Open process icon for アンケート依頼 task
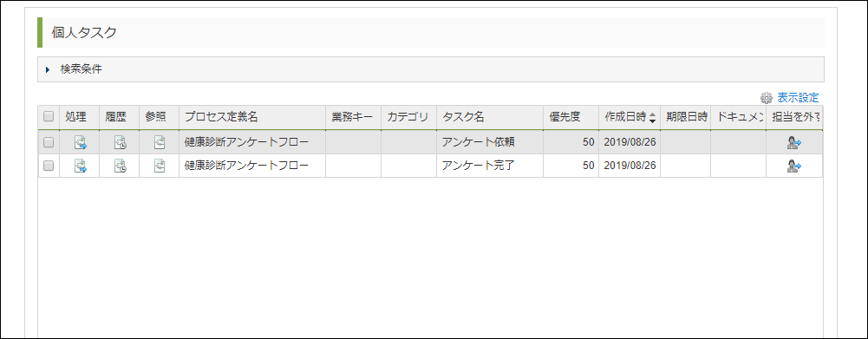The width and height of the screenshot is (868, 339). point(81,142)
